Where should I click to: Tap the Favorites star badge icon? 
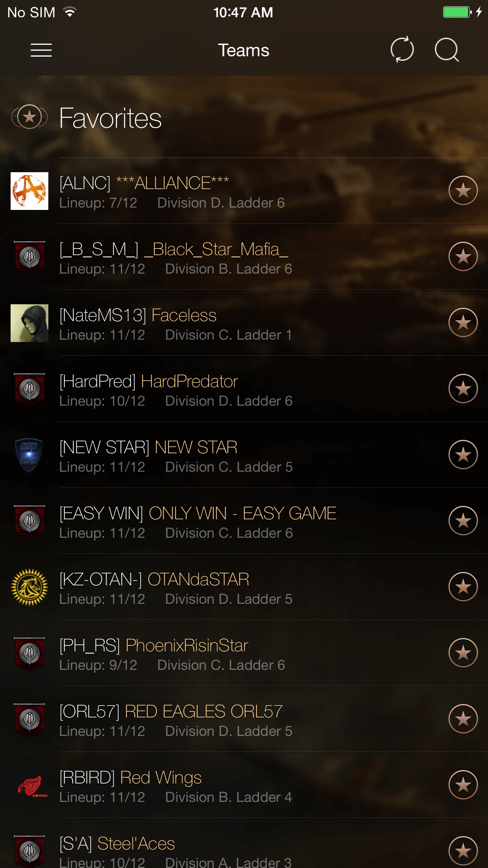click(x=29, y=117)
